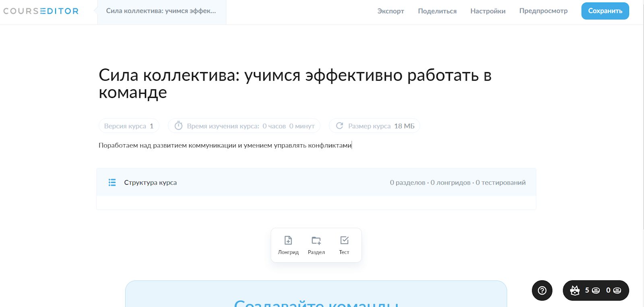This screenshot has height=307, width=644.
Task: Open course Настройки
Action: point(488,11)
